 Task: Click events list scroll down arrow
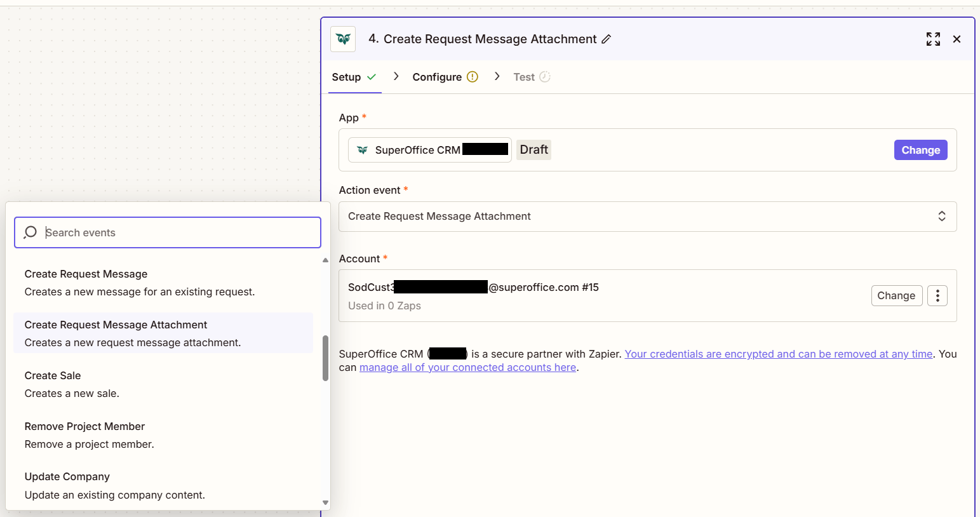(325, 502)
